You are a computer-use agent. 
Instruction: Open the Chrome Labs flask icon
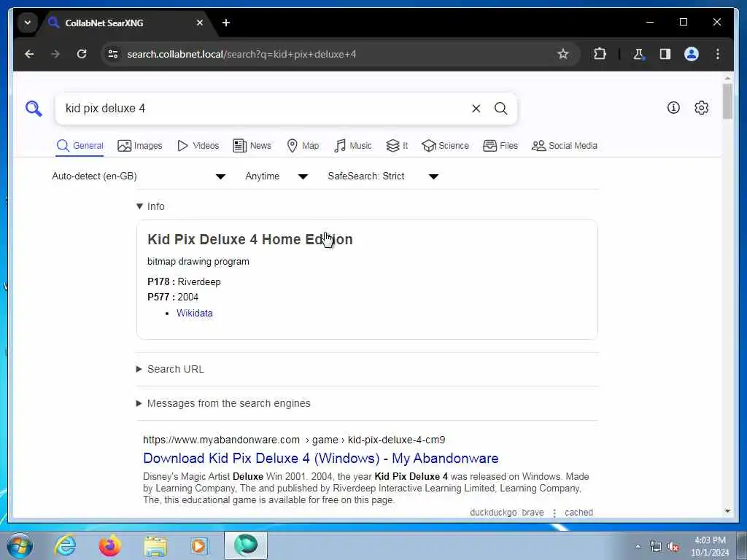click(x=638, y=54)
